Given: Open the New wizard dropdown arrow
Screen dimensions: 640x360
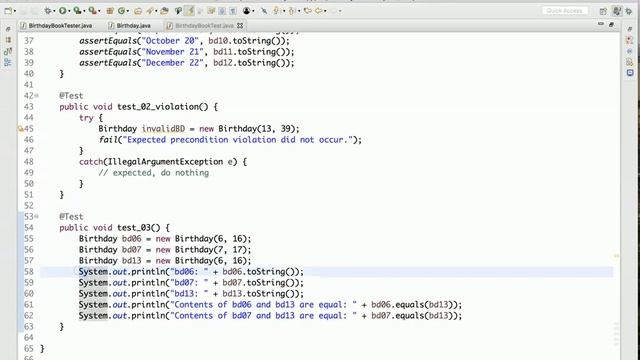Looking at the screenshot, I should point(15,11).
